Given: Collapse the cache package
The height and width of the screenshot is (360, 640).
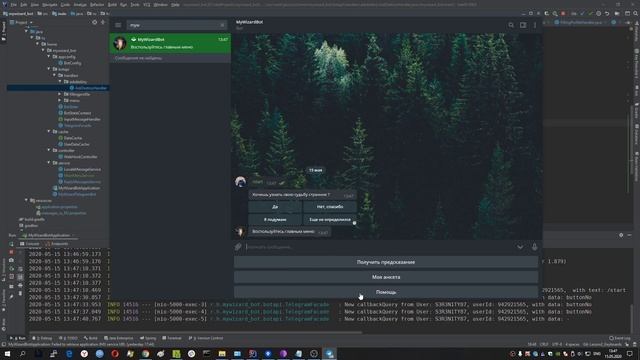Looking at the screenshot, I should tap(49, 132).
